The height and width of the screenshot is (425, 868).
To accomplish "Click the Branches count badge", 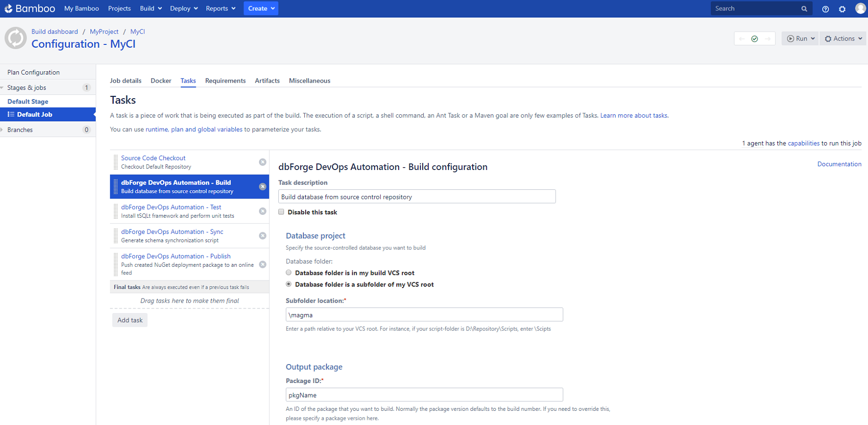I will pyautogui.click(x=86, y=130).
